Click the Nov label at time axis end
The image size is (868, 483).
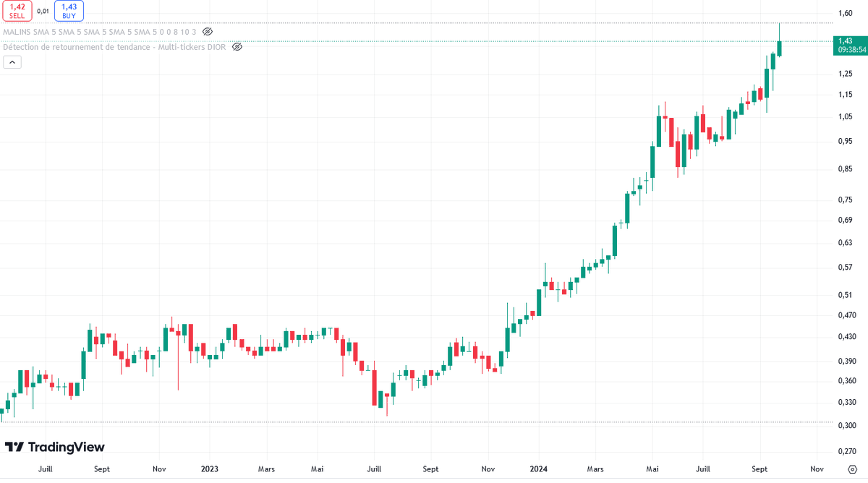[x=817, y=469]
